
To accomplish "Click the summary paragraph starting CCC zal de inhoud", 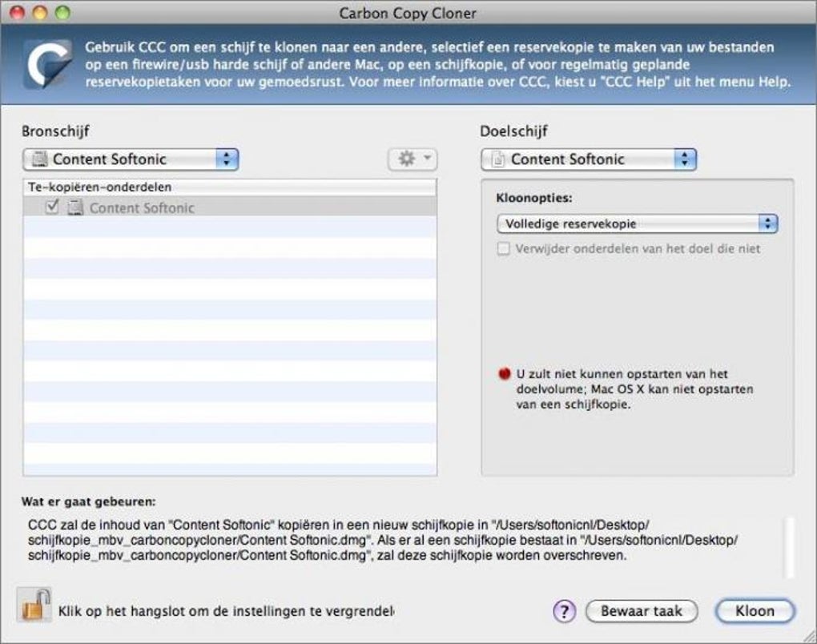I will click(x=383, y=540).
